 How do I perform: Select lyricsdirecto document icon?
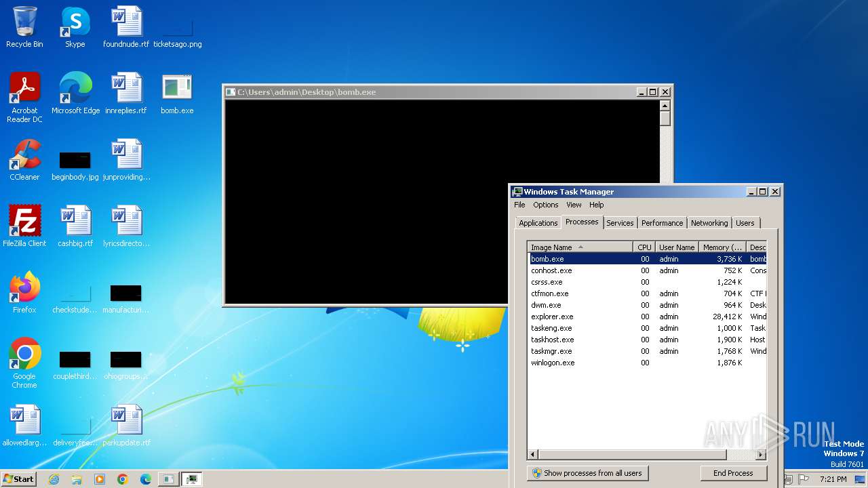tap(126, 226)
